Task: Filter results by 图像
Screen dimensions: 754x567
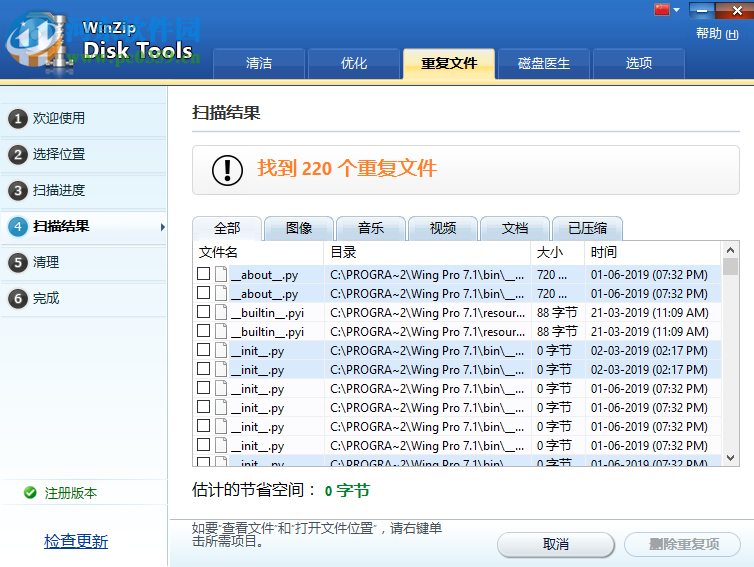Action: click(x=299, y=228)
